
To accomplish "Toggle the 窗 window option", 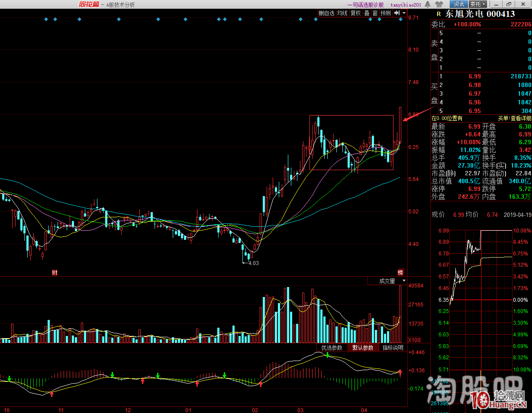I will [x=375, y=13].
